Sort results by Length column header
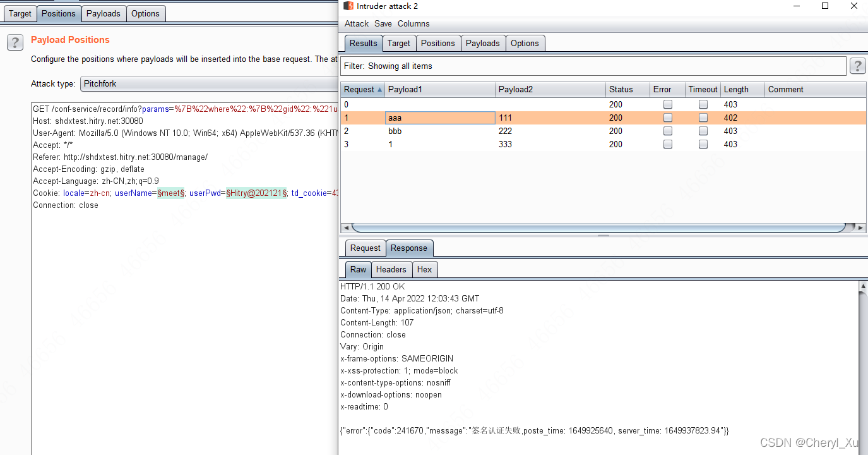The image size is (868, 455). 736,90
